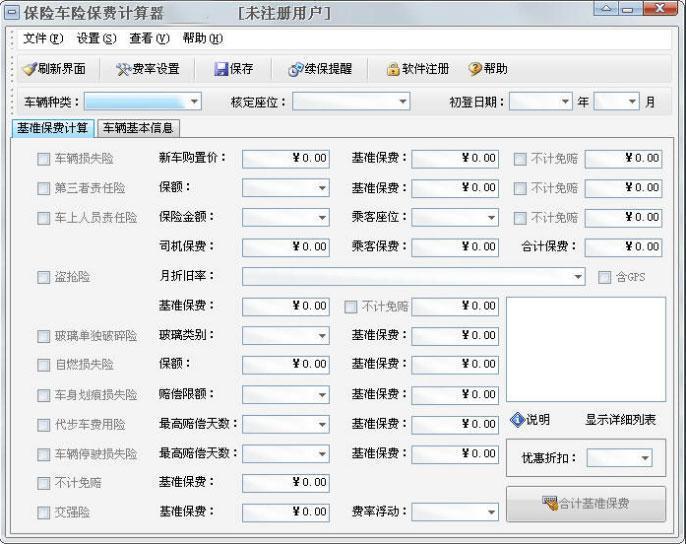Click the blue diamond 说明 icon

517,420
